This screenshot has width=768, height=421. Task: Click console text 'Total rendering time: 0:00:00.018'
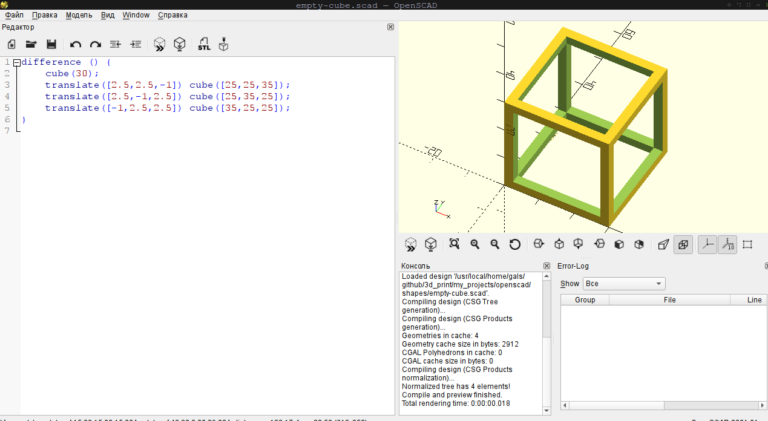pyautogui.click(x=456, y=403)
